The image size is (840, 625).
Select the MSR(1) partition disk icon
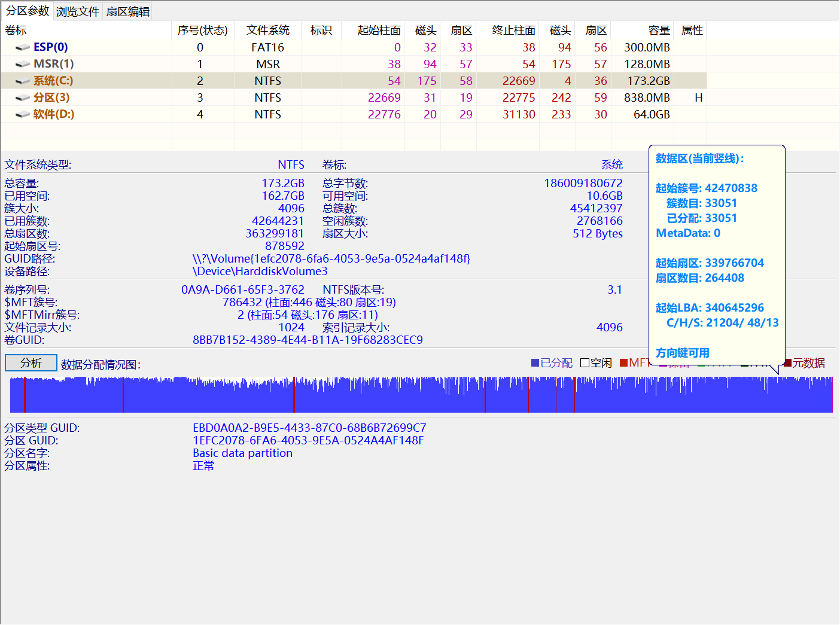click(x=22, y=63)
